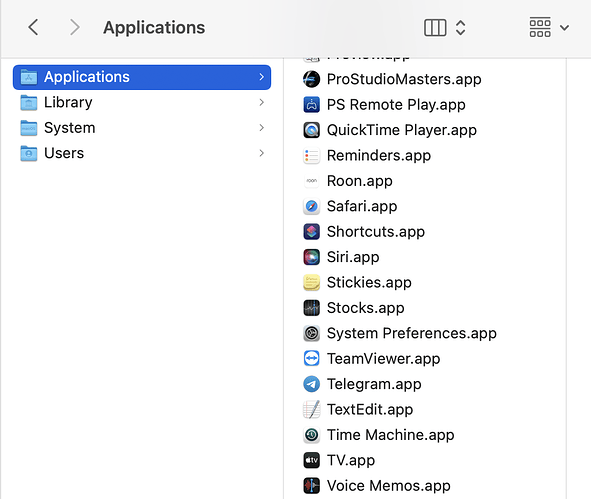591x499 pixels.
Task: Select the System folder
Action: click(x=142, y=128)
